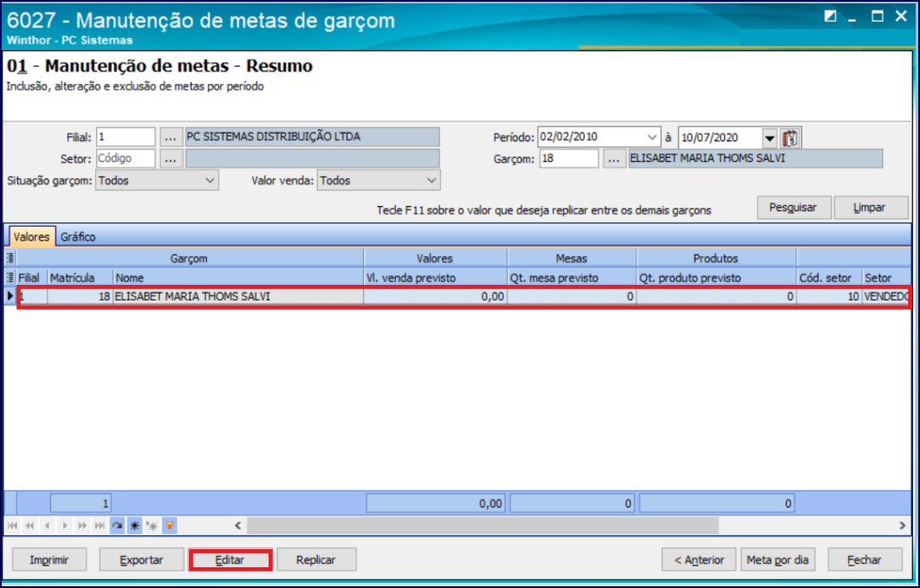
Task: Click the Vl. venda previsto column header
Action: tap(436, 277)
